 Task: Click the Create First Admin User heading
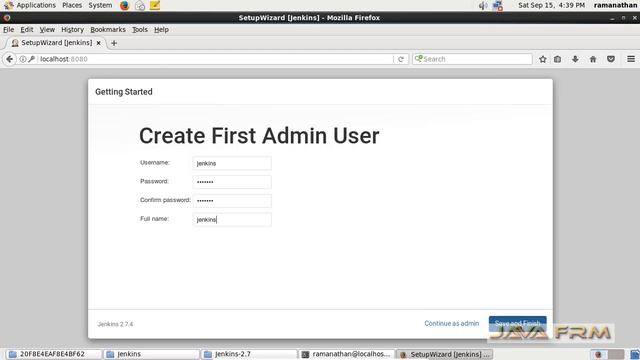click(259, 136)
